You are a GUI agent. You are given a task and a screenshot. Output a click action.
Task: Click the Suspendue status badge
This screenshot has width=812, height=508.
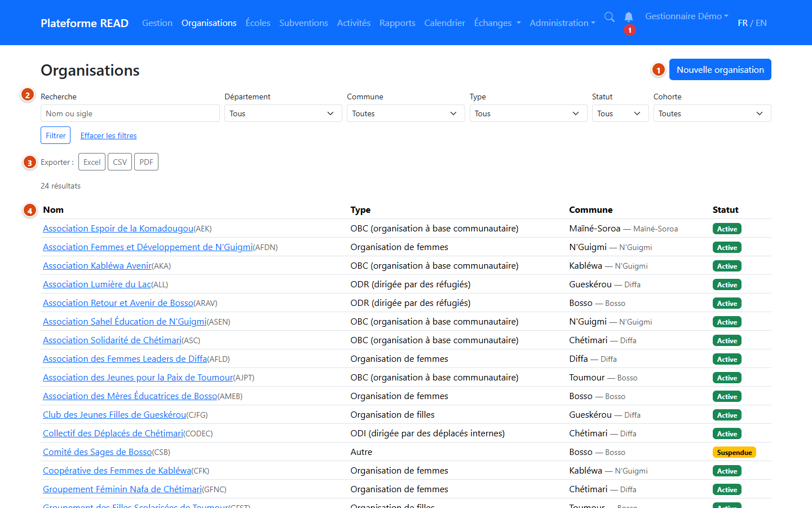(x=734, y=452)
